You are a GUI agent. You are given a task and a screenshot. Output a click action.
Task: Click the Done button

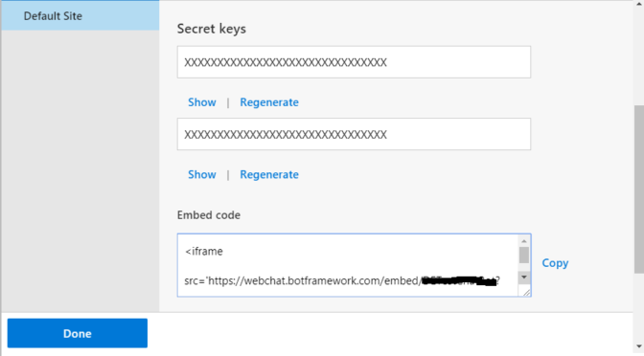pos(78,333)
